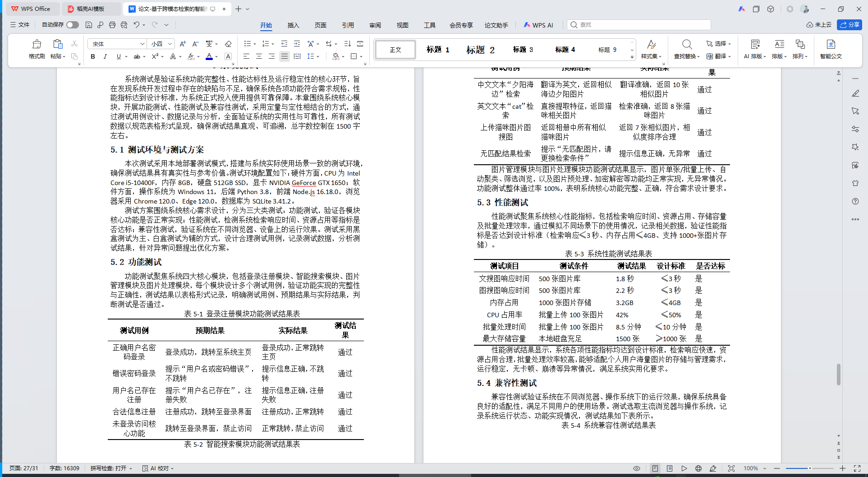Toggle Bold formatting
Viewport: 868px width, 477px height.
[93, 56]
